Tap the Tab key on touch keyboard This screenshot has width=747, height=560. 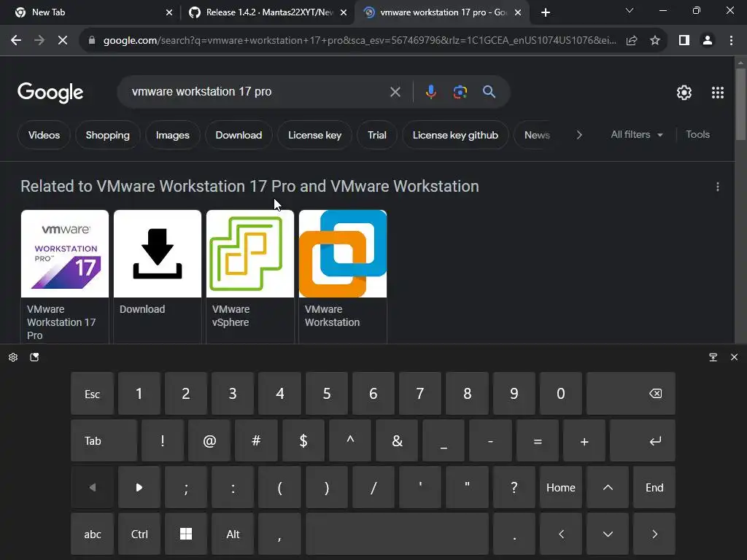click(x=104, y=441)
